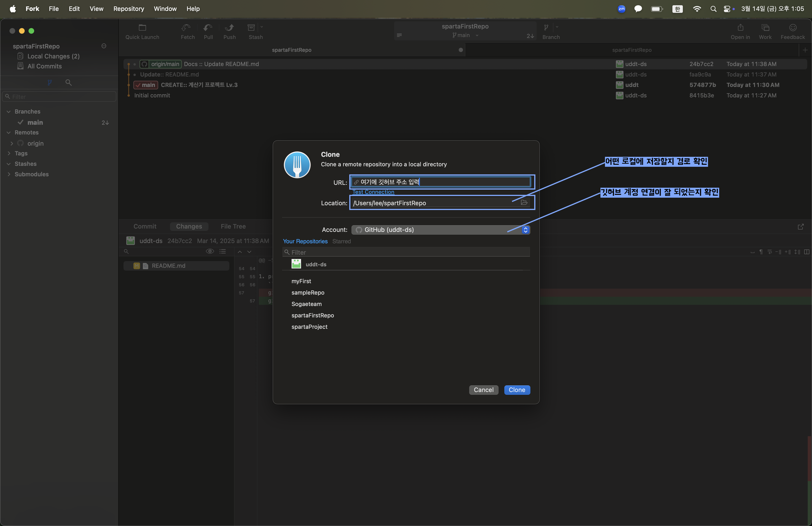812x526 pixels.
Task: Collapse the Remotes section
Action: click(x=9, y=132)
